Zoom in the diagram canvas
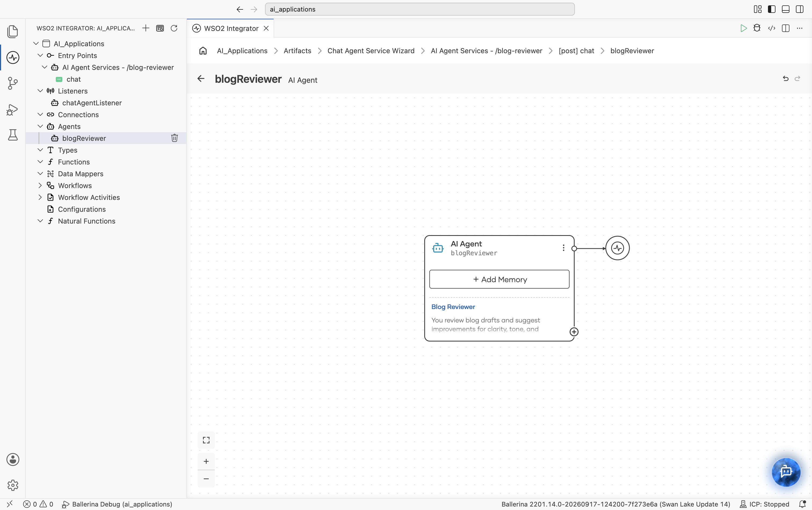812x510 pixels. pos(206,461)
